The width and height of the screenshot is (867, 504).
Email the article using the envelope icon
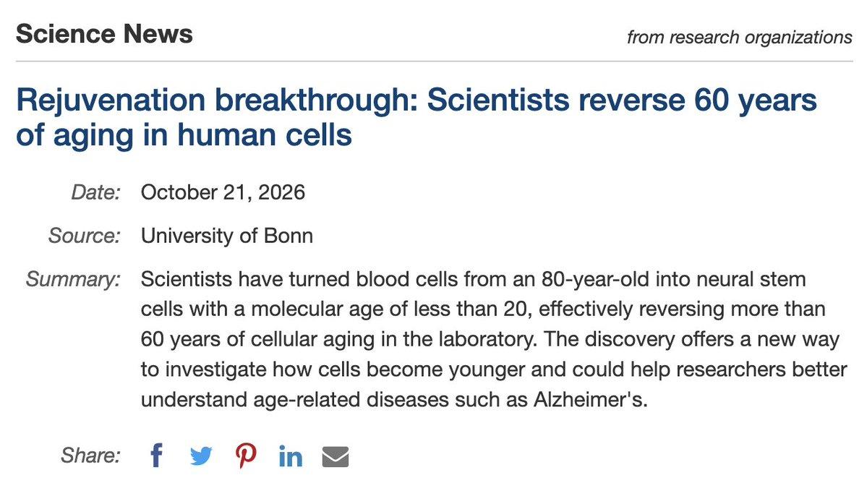(x=336, y=456)
